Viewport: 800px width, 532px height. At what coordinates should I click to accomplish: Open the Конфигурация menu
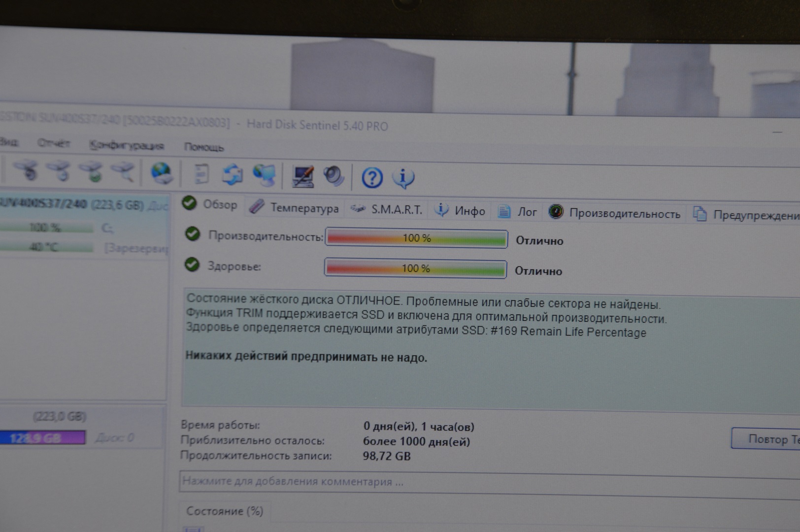(x=127, y=145)
